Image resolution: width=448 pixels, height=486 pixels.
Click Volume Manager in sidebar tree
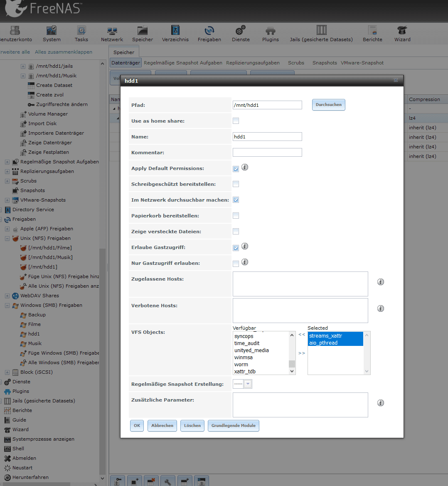point(48,114)
